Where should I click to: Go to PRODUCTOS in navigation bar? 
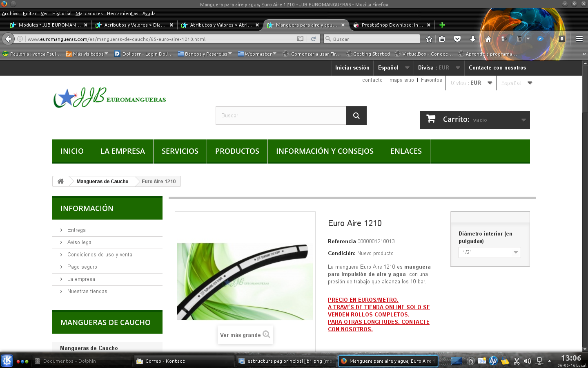coord(237,151)
